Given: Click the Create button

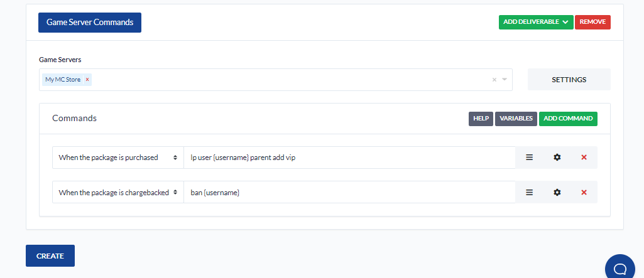Looking at the screenshot, I should click(x=50, y=256).
